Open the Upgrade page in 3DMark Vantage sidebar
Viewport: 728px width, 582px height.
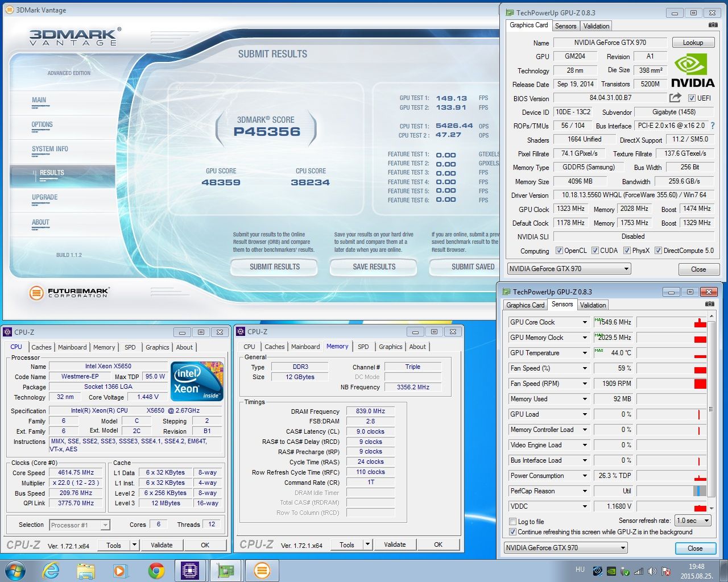tap(45, 197)
